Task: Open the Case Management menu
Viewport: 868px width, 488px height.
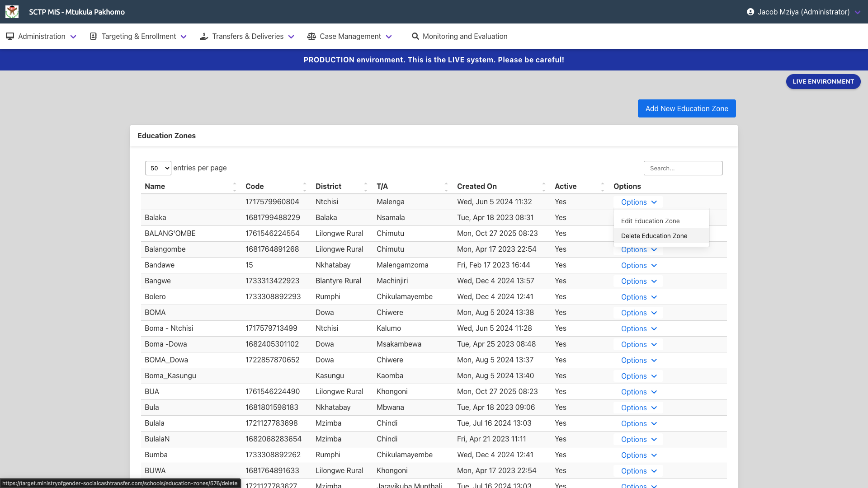Action: pos(350,36)
